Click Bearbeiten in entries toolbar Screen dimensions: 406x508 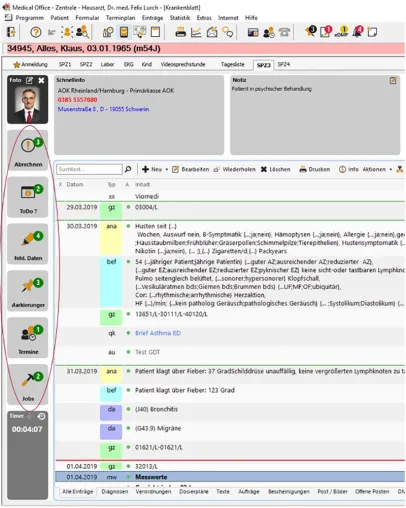click(x=191, y=169)
